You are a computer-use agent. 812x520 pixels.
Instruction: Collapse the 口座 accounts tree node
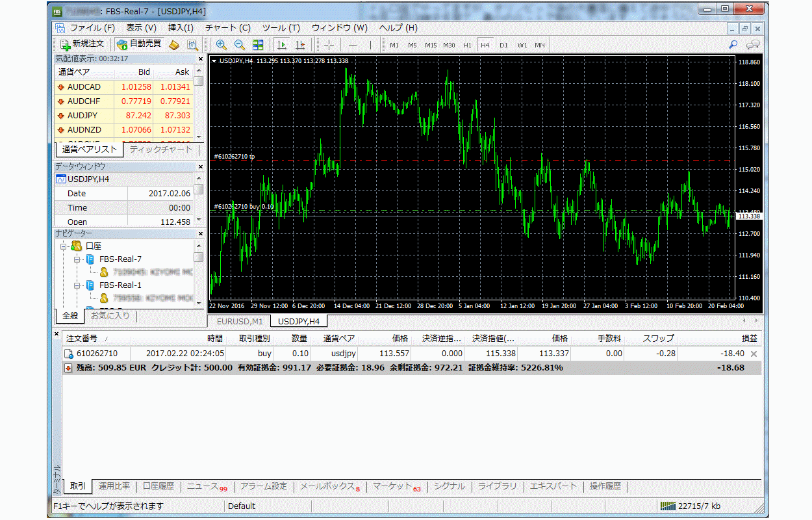tap(64, 246)
